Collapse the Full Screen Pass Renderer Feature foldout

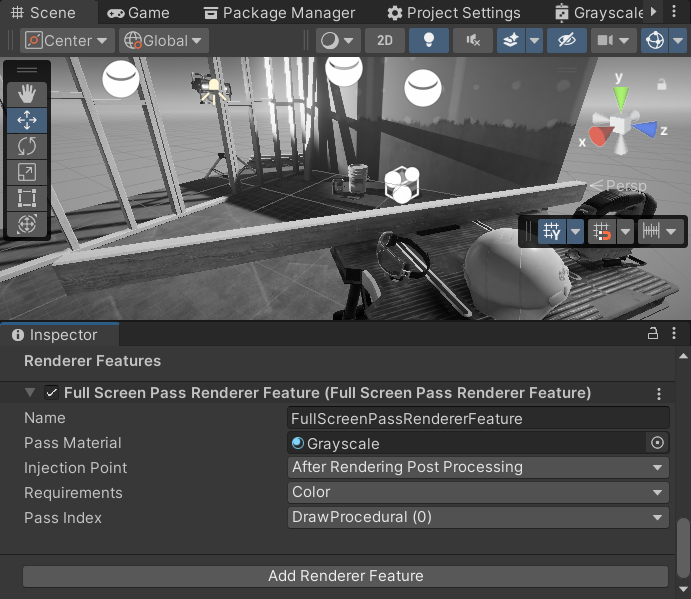(30, 393)
